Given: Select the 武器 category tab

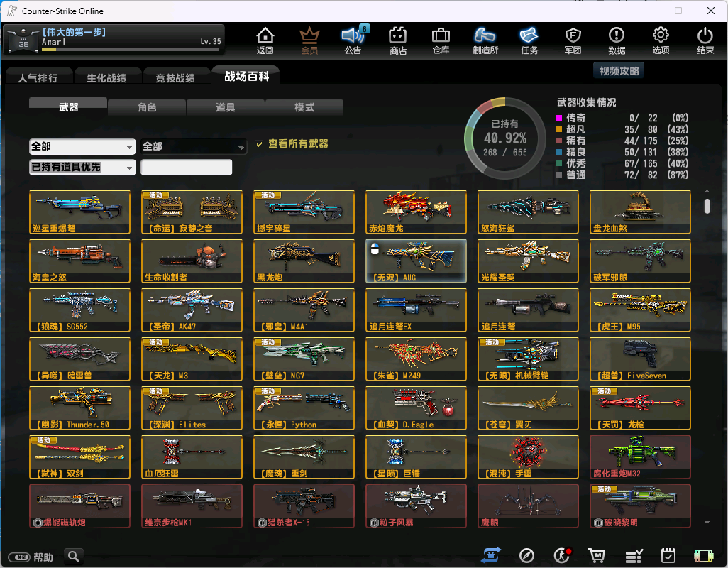Looking at the screenshot, I should (x=68, y=106).
